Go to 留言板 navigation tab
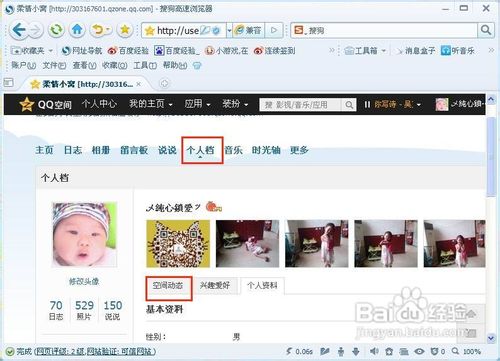Viewport: 500px width, 361px height. point(134,150)
